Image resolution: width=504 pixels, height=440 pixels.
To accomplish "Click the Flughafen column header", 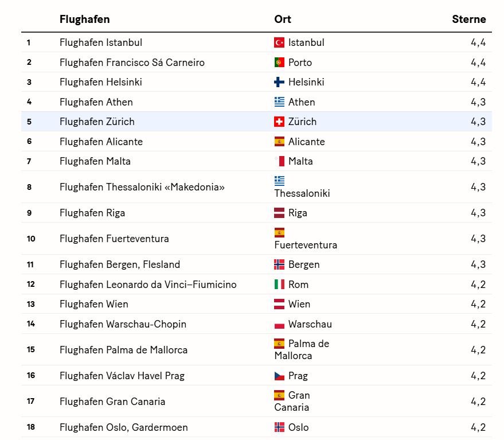I will click(84, 19).
